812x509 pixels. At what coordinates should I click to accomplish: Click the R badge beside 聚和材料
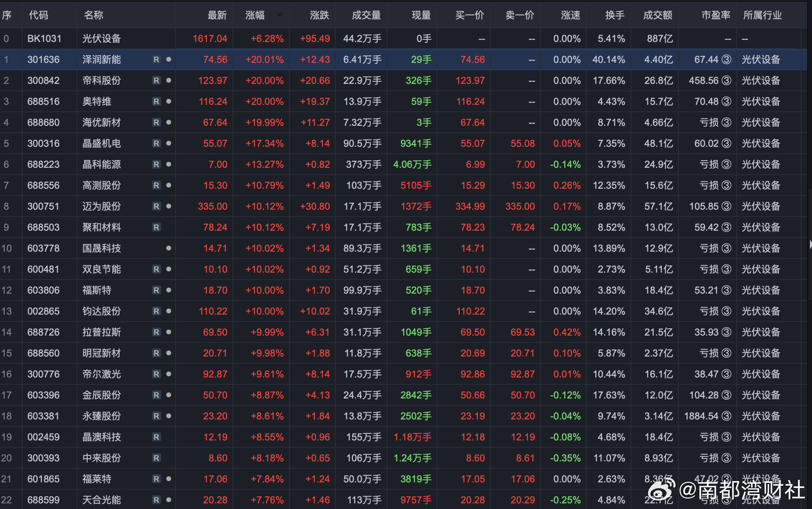coord(156,227)
